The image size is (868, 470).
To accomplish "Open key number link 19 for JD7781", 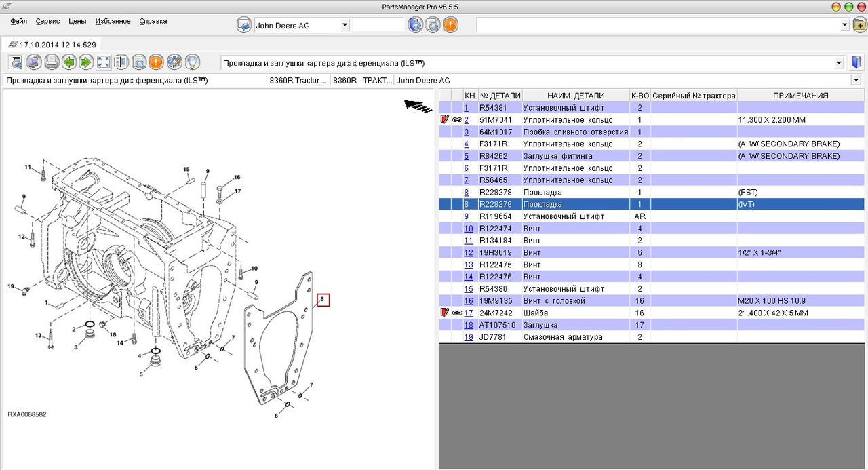I will click(469, 337).
